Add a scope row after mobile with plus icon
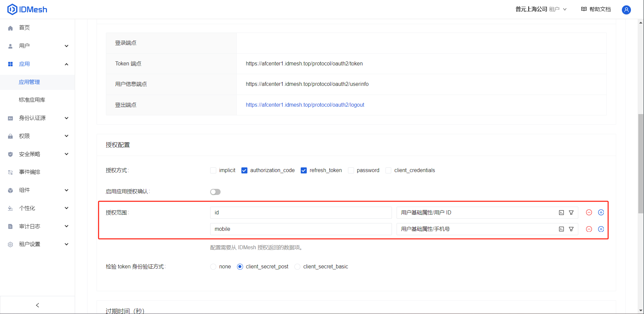Image resolution: width=644 pixels, height=314 pixels. click(x=601, y=229)
